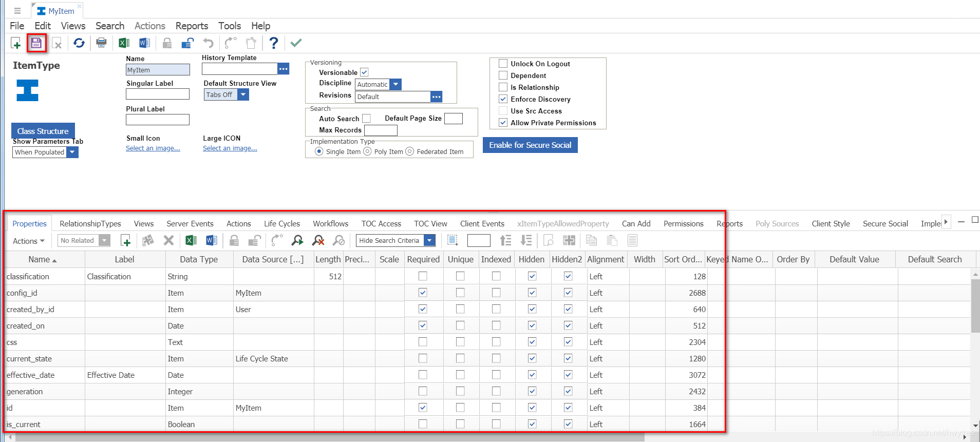Click the vertical scrollbar of properties grid
This screenshot has width=980, height=442.
click(x=975, y=306)
